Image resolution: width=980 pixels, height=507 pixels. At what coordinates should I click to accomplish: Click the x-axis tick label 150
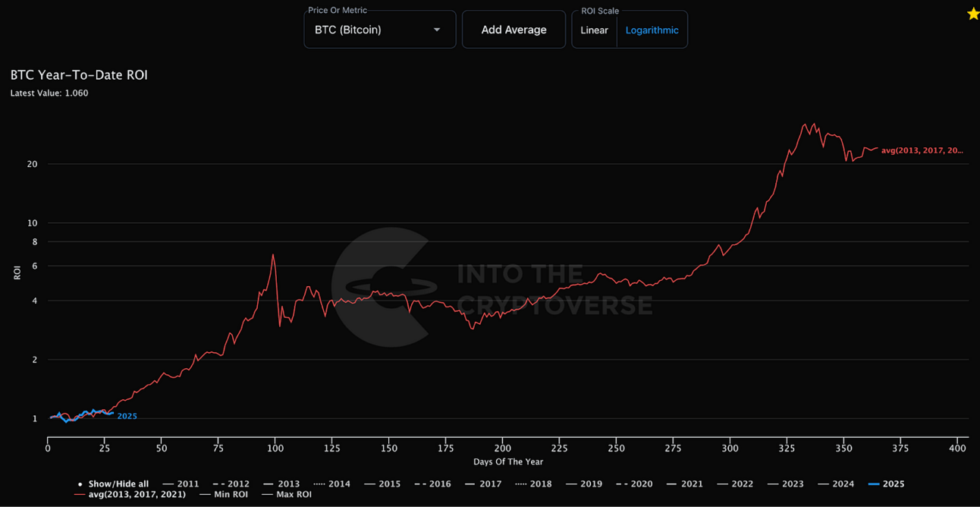388,449
